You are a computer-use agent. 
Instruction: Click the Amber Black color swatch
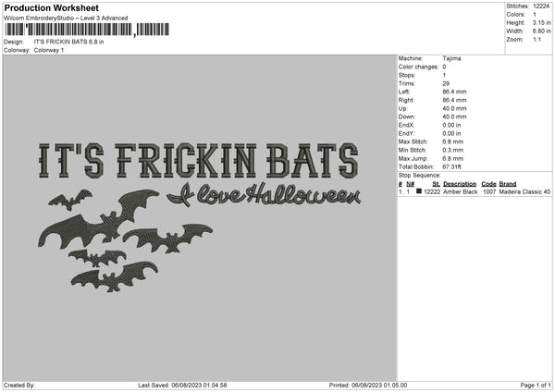pos(419,192)
